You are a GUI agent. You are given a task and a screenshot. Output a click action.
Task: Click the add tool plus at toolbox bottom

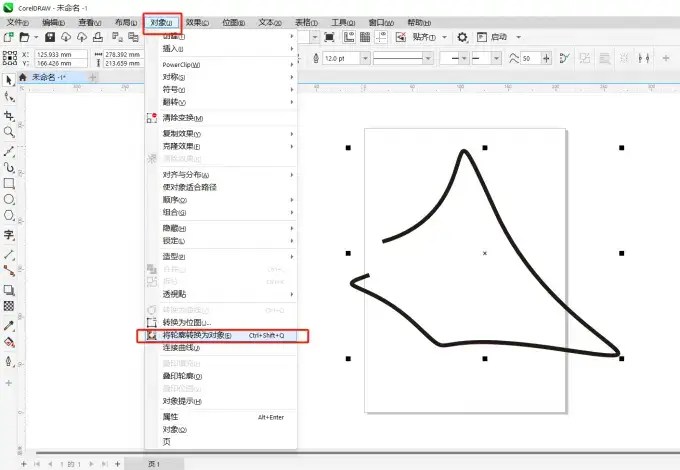coord(9,383)
